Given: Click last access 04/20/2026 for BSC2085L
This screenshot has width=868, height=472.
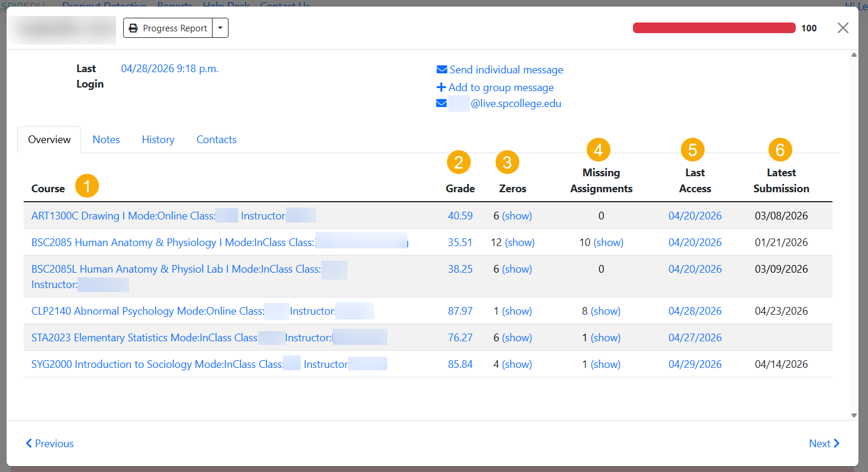Looking at the screenshot, I should coord(695,269).
